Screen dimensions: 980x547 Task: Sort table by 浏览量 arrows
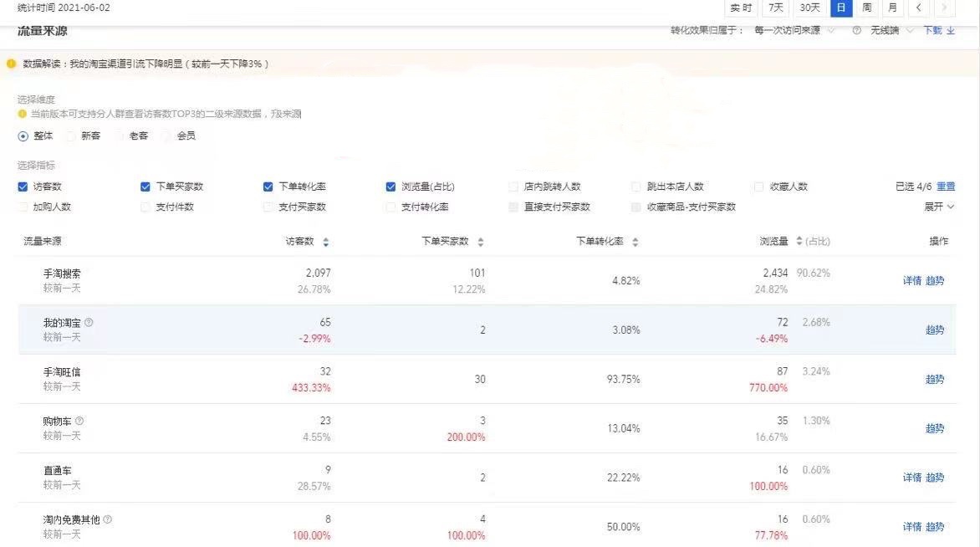tap(799, 241)
